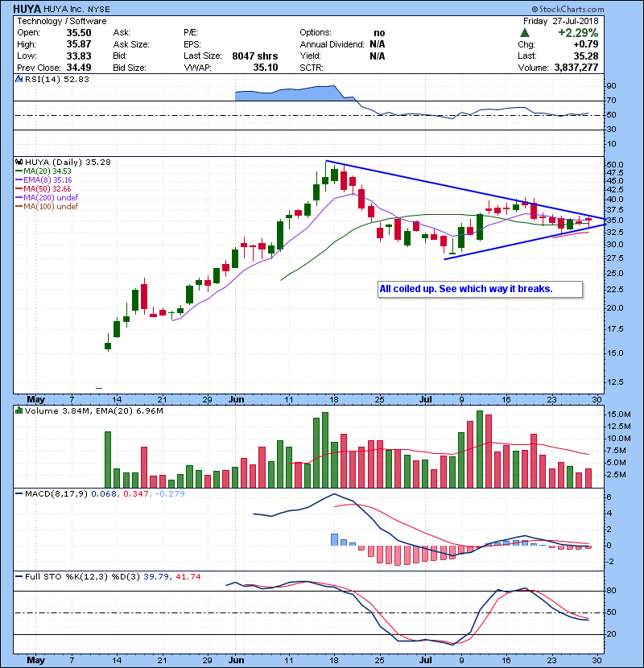The height and width of the screenshot is (668, 644).
Task: Click the 50.0 price axis label
Action: pyautogui.click(x=614, y=164)
